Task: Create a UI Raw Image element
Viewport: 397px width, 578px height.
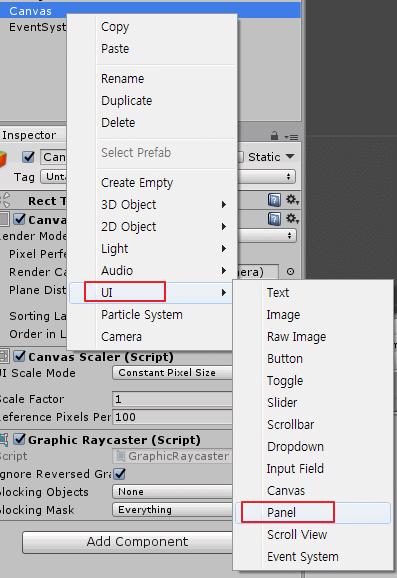Action: 313,337
